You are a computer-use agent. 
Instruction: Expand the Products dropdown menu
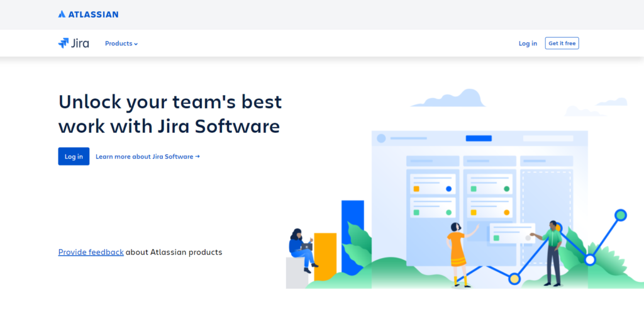click(x=121, y=43)
